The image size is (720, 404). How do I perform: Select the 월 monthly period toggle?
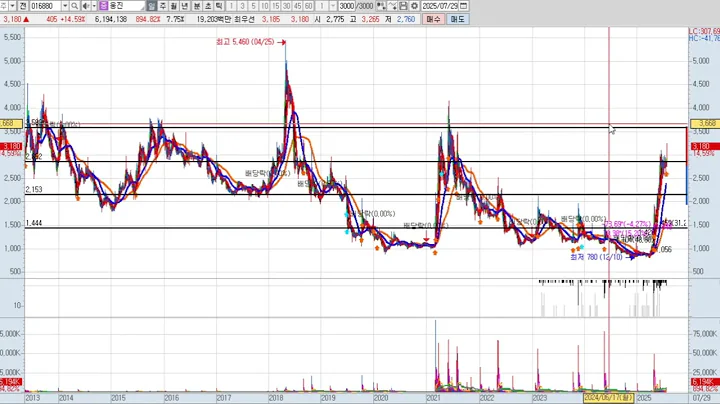[x=174, y=6]
